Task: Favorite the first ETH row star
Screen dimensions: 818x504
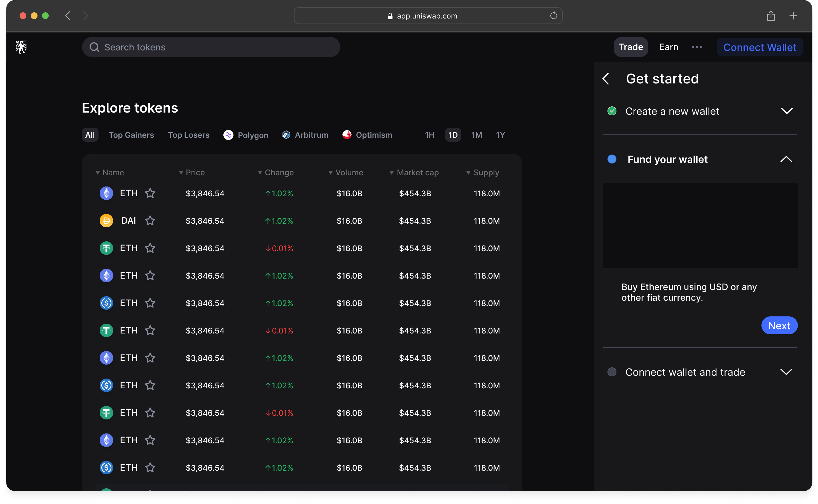Action: tap(150, 193)
